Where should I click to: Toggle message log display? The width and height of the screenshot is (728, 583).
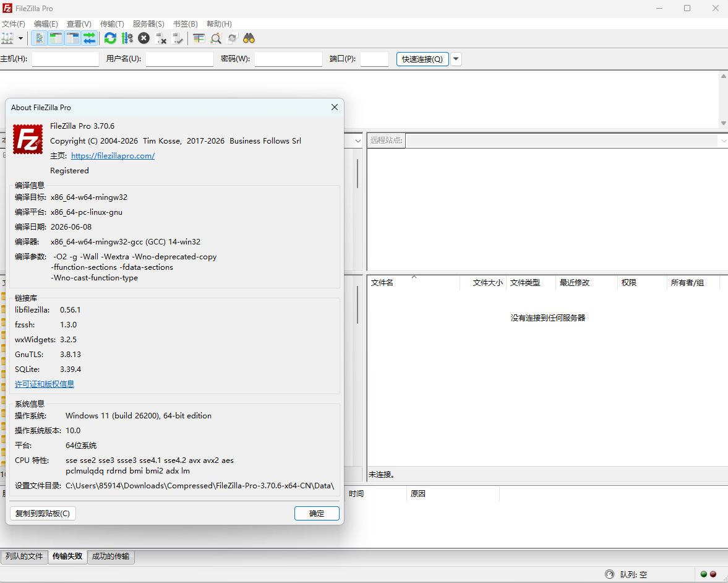pyautogui.click(x=39, y=38)
